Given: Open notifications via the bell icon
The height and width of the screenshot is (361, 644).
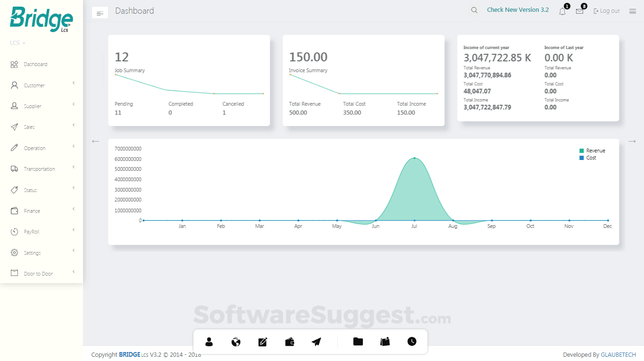Looking at the screenshot, I should tap(562, 11).
